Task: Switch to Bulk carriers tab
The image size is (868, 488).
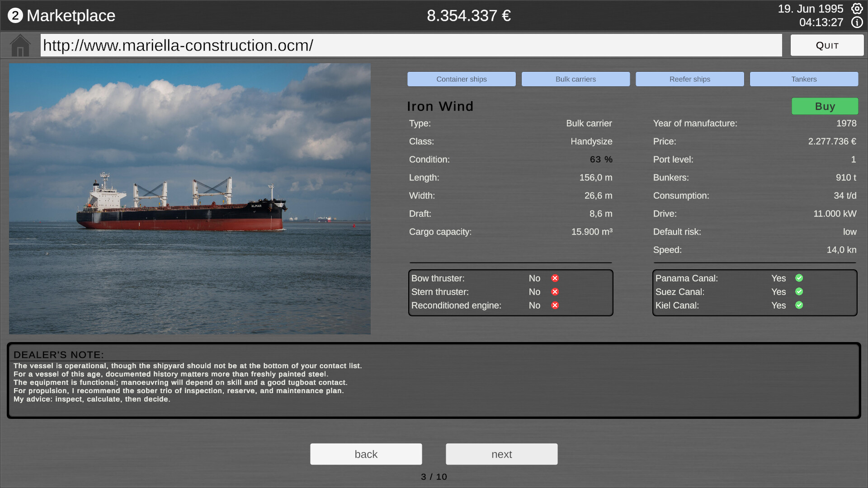Action: click(576, 79)
